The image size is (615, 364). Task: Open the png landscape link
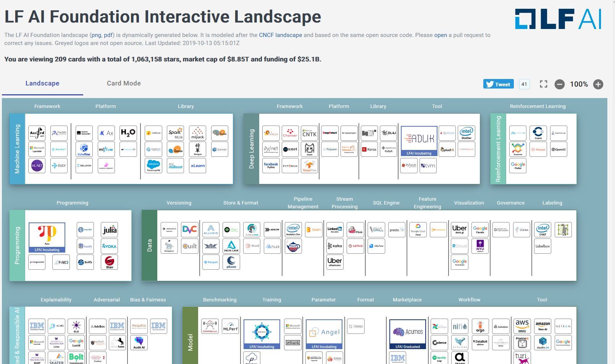[x=96, y=35]
